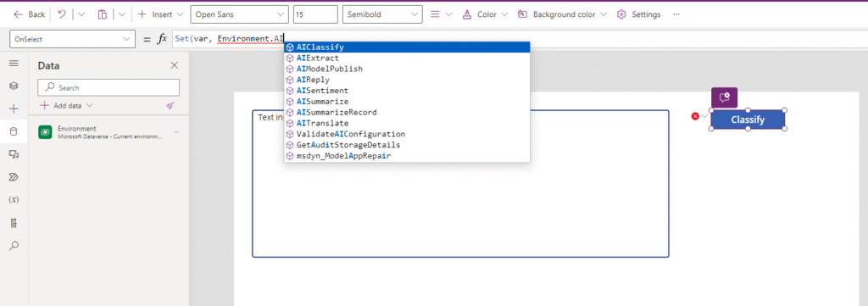Viewport: 868px width, 306px height.
Task: Go back using the Back arrow
Action: click(29, 14)
